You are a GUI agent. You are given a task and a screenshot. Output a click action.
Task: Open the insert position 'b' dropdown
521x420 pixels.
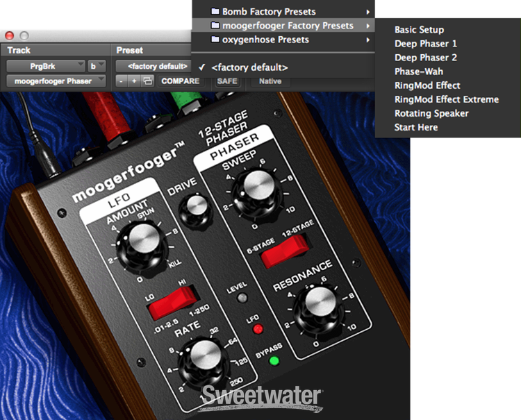pos(97,66)
